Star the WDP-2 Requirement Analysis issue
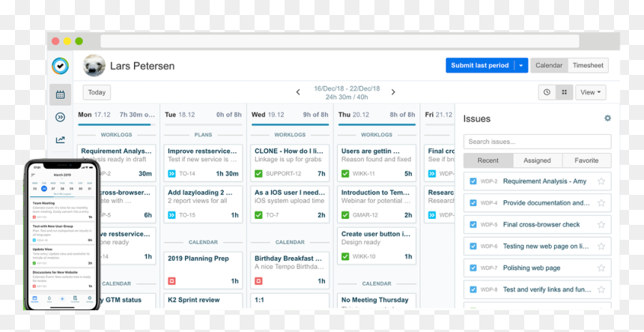This screenshot has height=332, width=644. (601, 181)
